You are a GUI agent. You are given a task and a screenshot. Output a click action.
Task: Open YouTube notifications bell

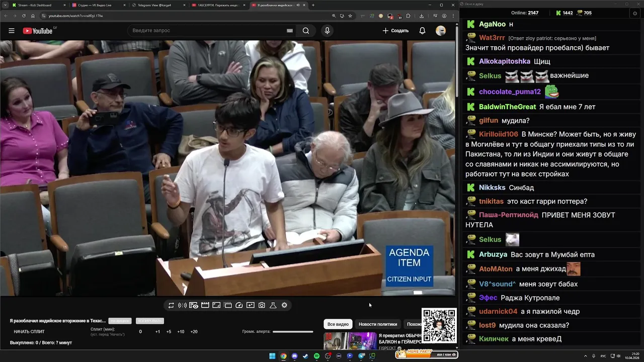[422, 31]
